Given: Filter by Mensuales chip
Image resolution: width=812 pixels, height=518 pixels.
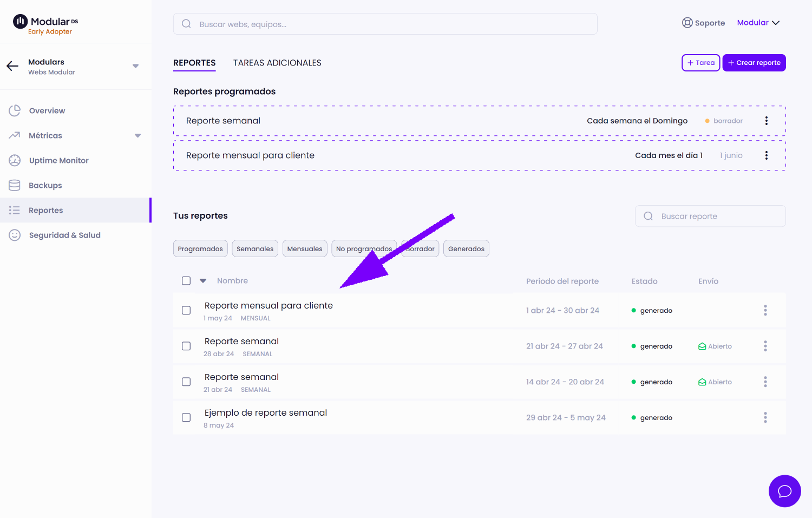Looking at the screenshot, I should pos(305,248).
